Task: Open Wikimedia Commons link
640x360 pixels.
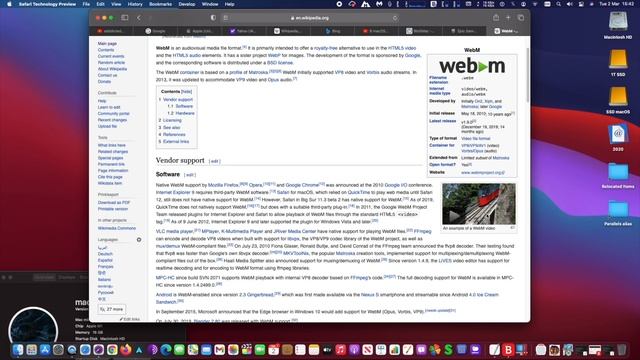Action: point(117,228)
